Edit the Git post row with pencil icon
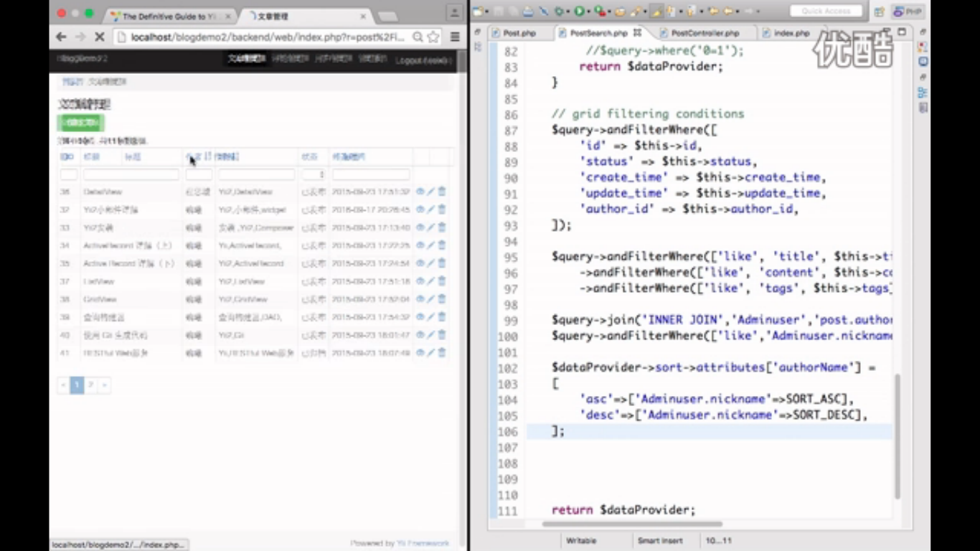The width and height of the screenshot is (980, 551). point(431,335)
